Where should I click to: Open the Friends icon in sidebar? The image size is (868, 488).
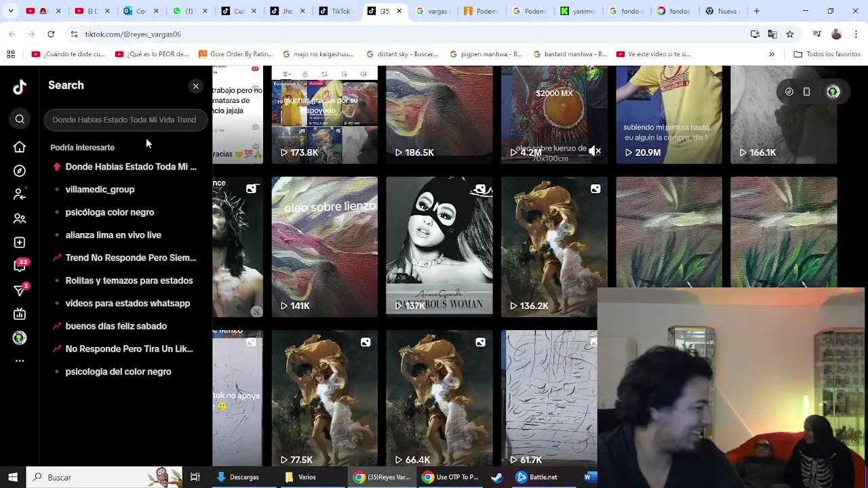(20, 218)
